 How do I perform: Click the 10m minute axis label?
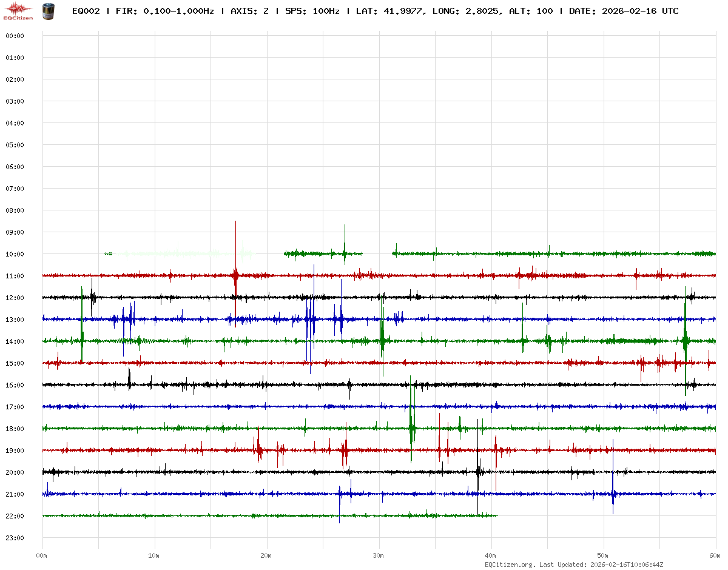pyautogui.click(x=154, y=555)
